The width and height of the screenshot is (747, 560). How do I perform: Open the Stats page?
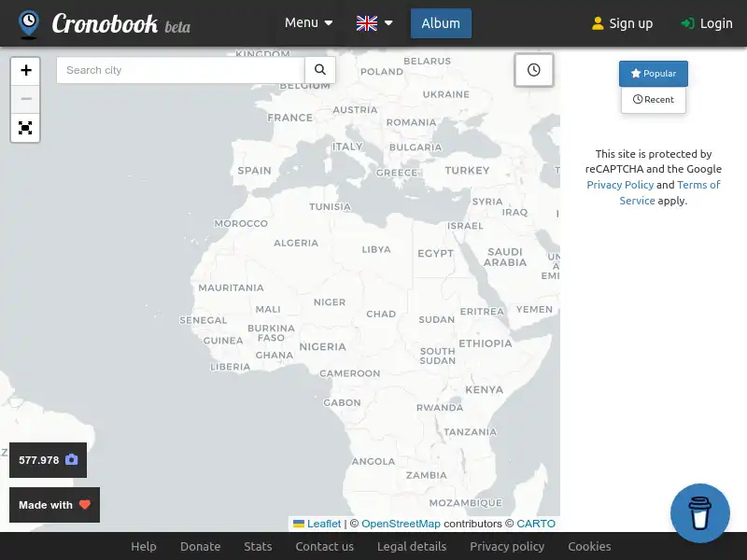[258, 546]
